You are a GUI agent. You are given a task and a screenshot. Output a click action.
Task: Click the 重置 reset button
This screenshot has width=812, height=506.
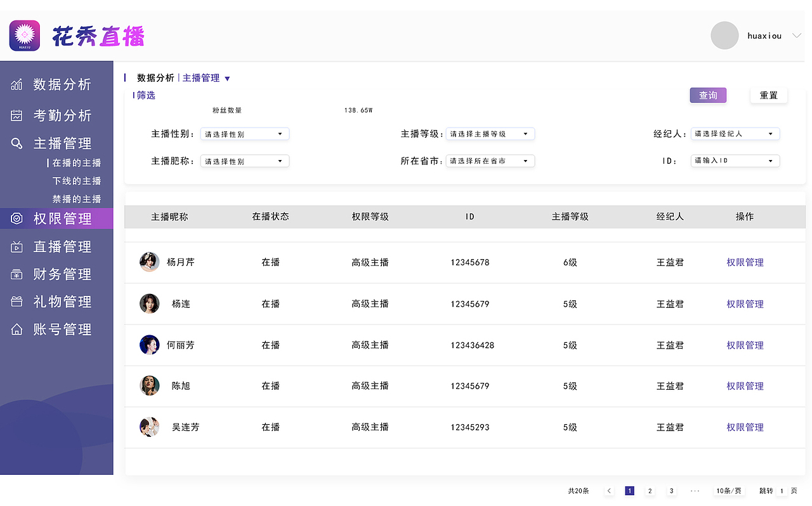click(769, 95)
